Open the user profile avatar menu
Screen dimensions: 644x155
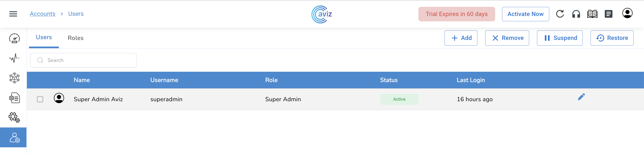click(x=627, y=13)
